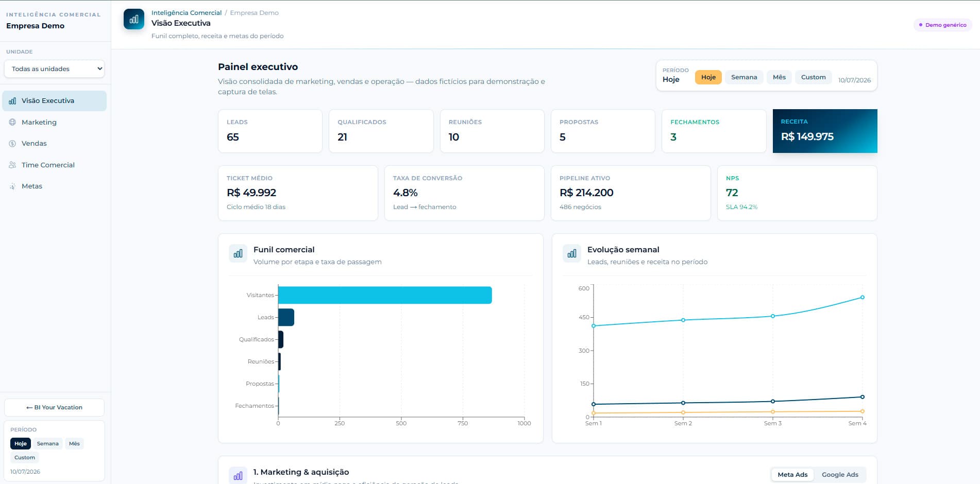
Task: Click the Visão Executiva bar-chart icon in sidebar
Action: click(x=12, y=101)
